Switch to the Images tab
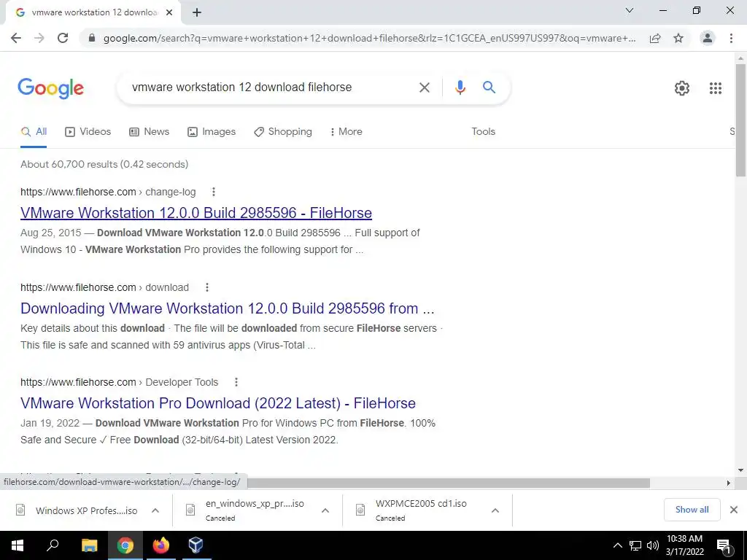 click(212, 132)
